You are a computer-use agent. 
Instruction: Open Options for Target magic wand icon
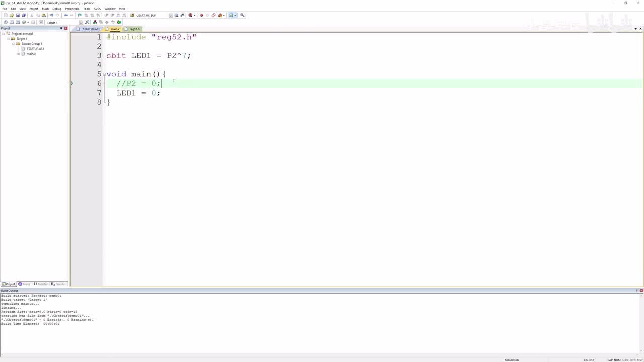pos(87,22)
